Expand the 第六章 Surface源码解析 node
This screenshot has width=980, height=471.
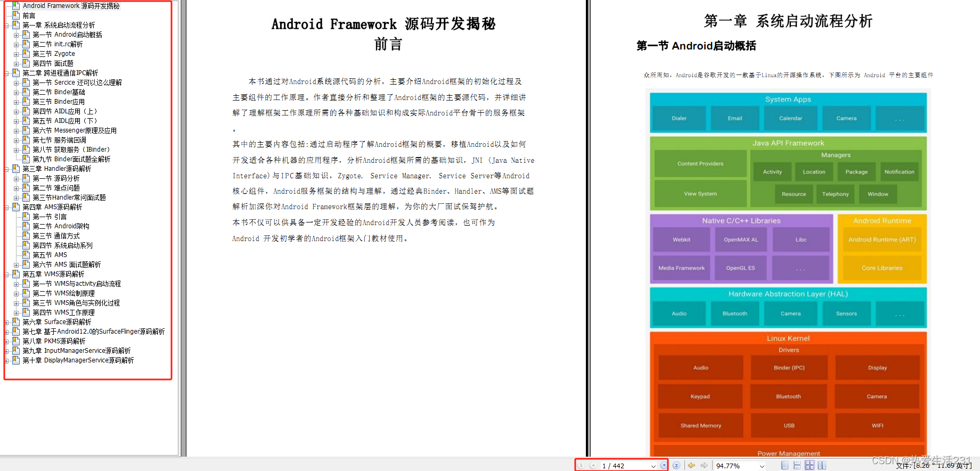click(x=7, y=322)
